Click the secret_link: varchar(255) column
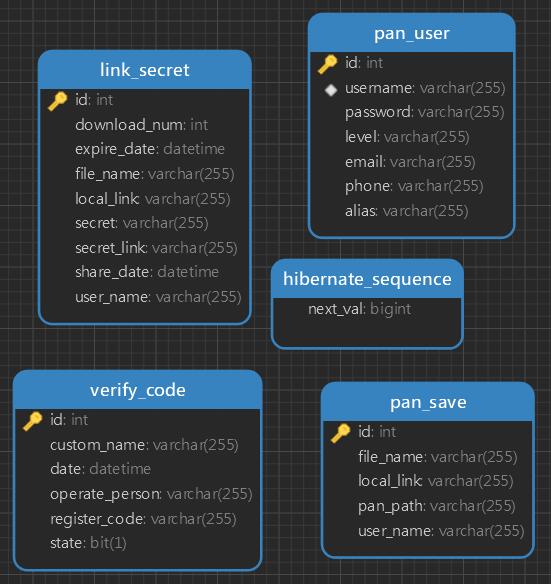Viewport: 551px width, 584px height. [156, 248]
